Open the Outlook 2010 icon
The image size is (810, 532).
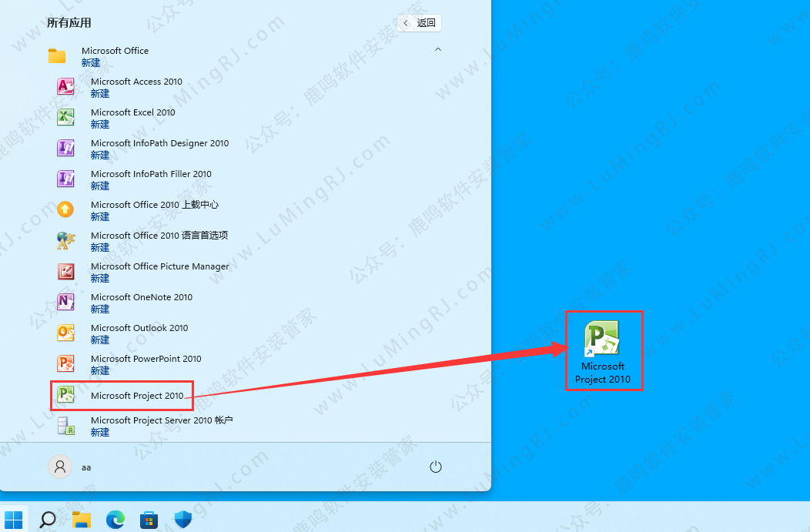point(65,333)
